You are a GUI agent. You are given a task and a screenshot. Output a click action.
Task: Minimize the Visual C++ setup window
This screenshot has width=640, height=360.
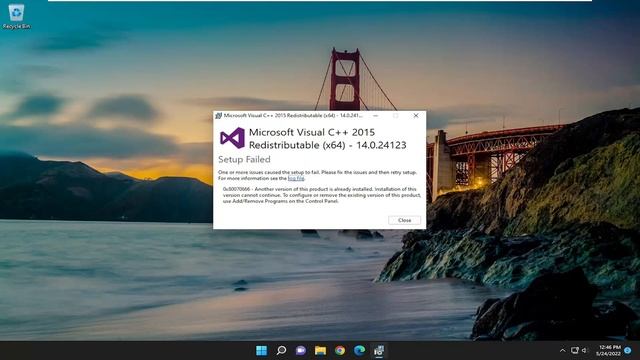[376, 116]
